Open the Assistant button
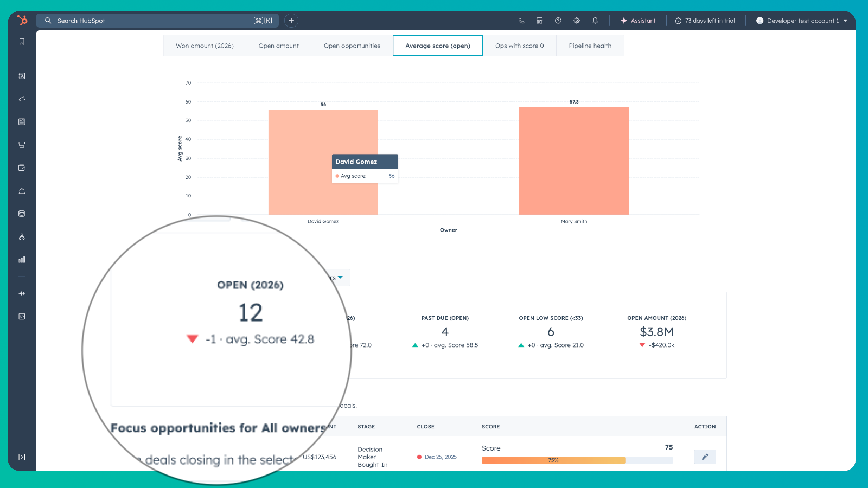The height and width of the screenshot is (488, 868). pyautogui.click(x=639, y=21)
